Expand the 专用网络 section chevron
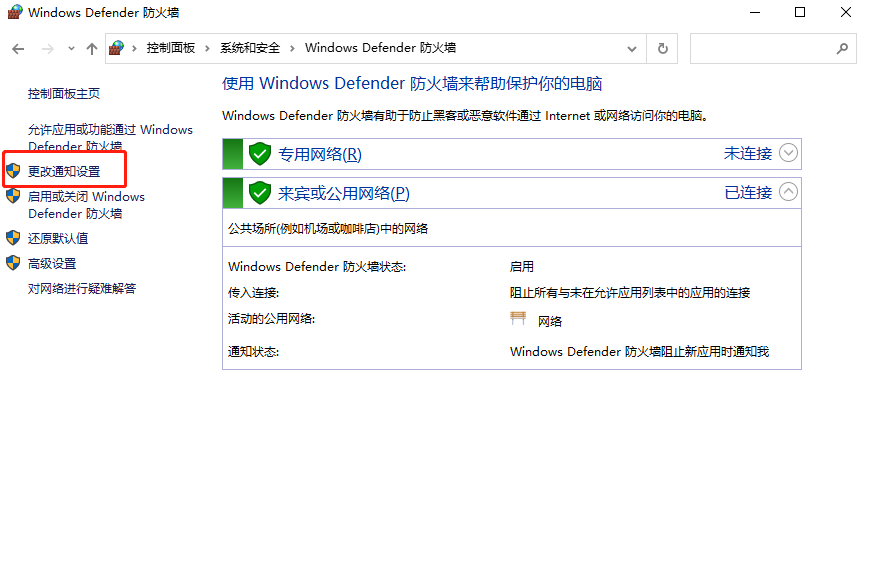869x575 pixels. [x=788, y=153]
